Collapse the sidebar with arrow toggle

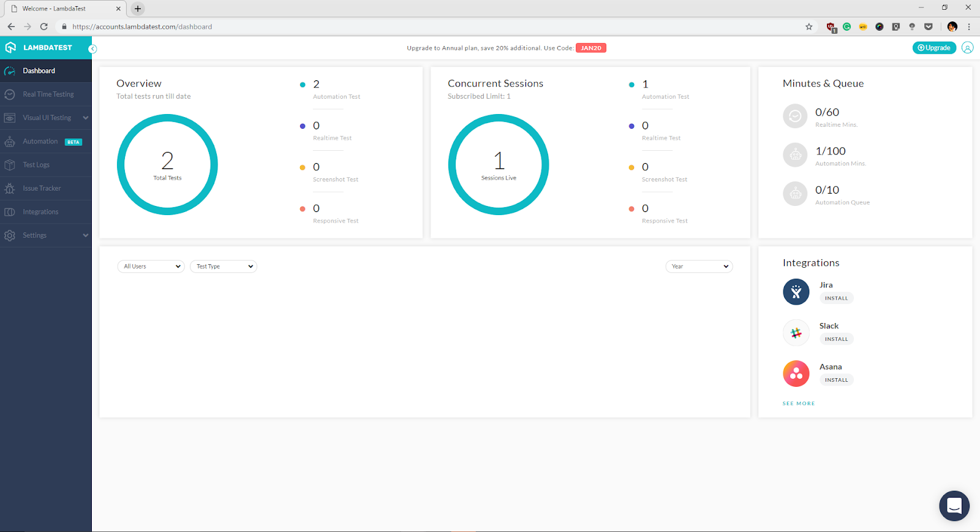pos(92,49)
